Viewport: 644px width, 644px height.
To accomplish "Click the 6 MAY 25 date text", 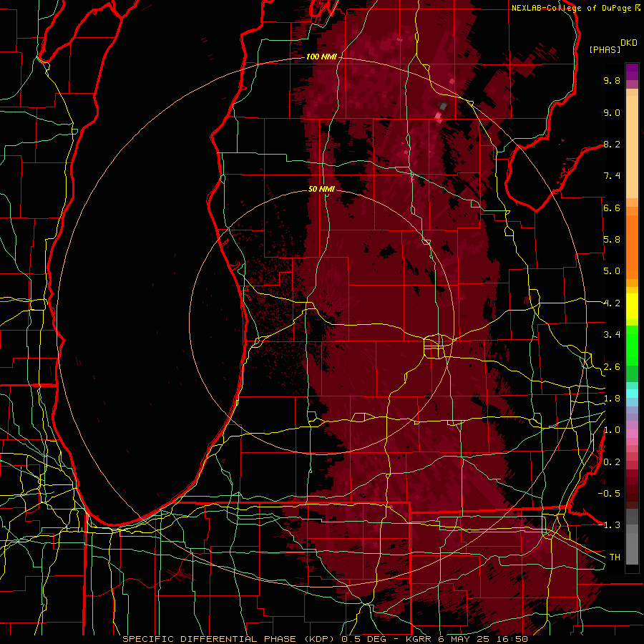I will [464, 639].
